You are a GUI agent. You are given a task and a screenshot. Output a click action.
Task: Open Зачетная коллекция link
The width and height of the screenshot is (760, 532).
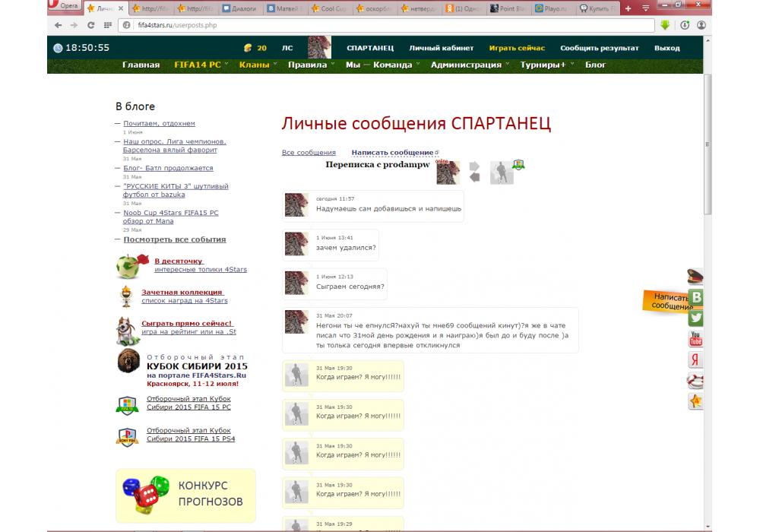[182, 292]
